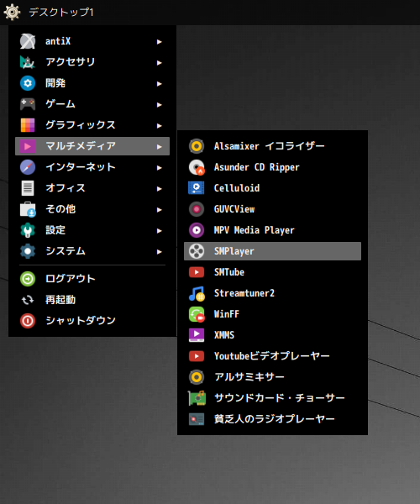Select シャットダウン to power off

(92, 321)
